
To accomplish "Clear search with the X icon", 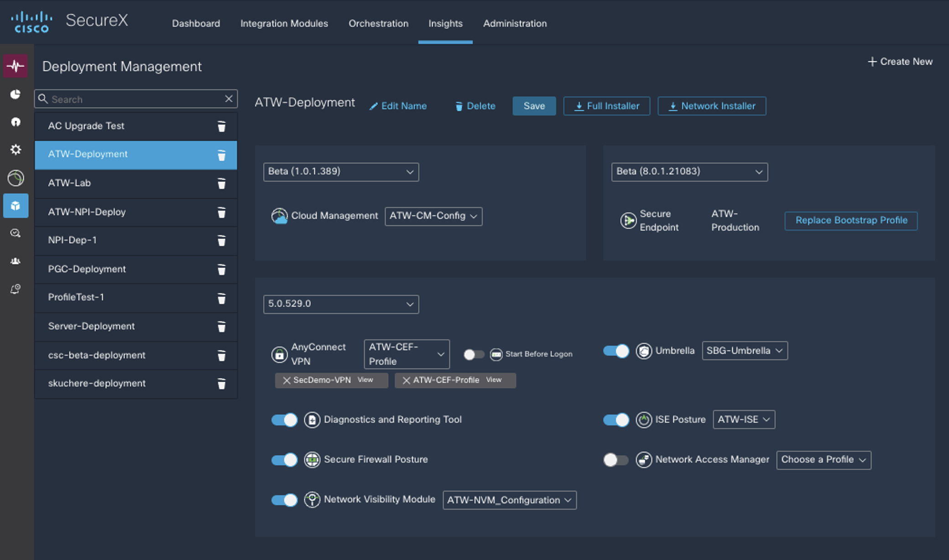I will [x=229, y=99].
